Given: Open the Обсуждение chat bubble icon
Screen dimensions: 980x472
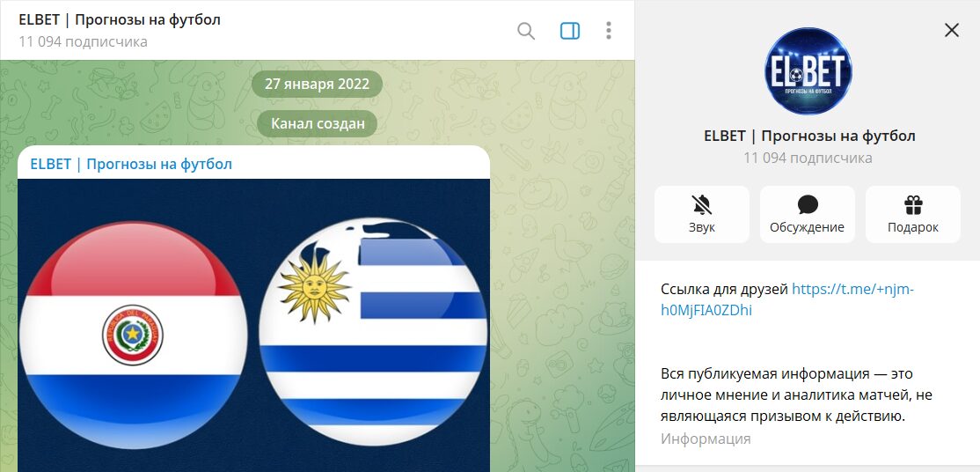Looking at the screenshot, I should [808, 204].
